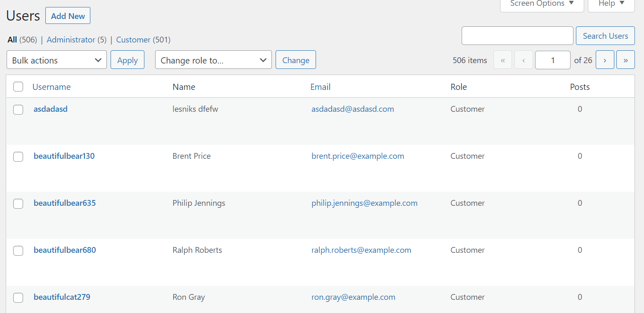This screenshot has height=313, width=644.
Task: Jump to the last page of users
Action: pos(625,60)
